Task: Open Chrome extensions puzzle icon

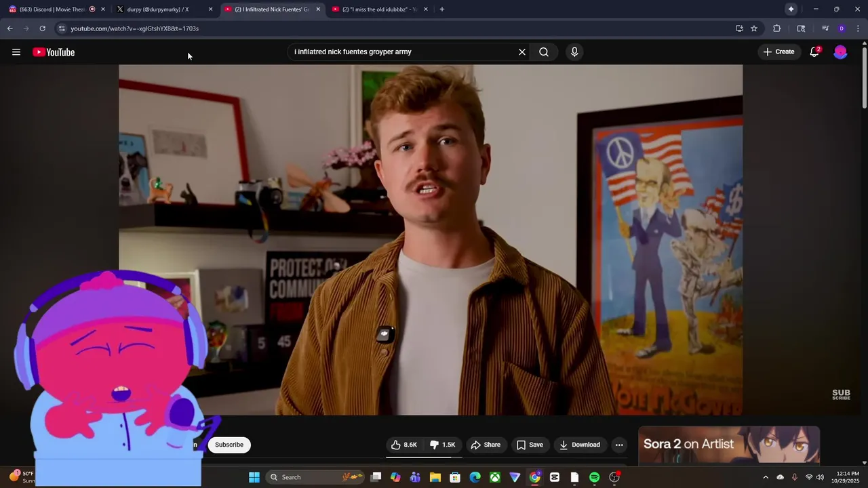Action: pos(777,28)
